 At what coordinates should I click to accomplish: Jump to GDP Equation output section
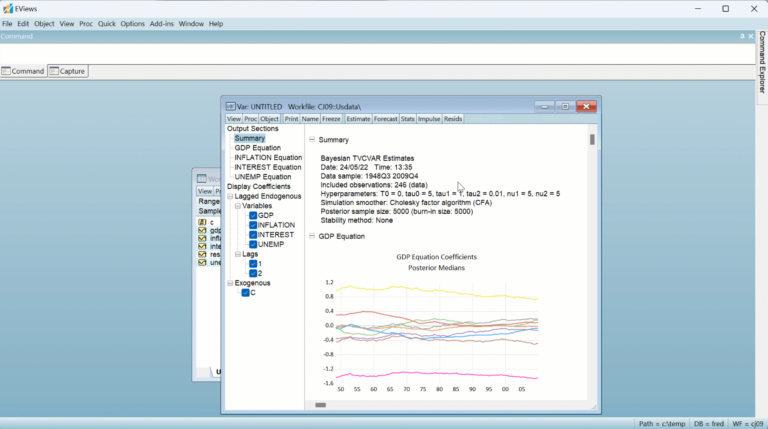coord(258,148)
